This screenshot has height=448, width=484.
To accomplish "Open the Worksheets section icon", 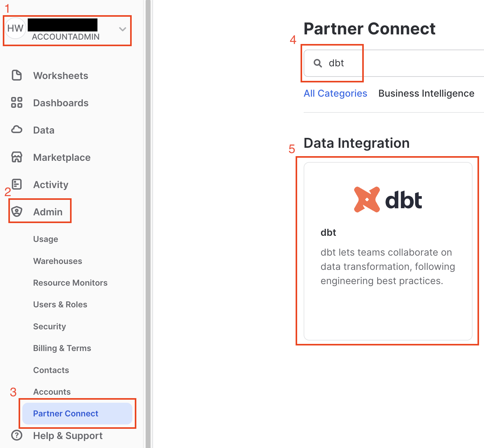I will click(x=16, y=75).
